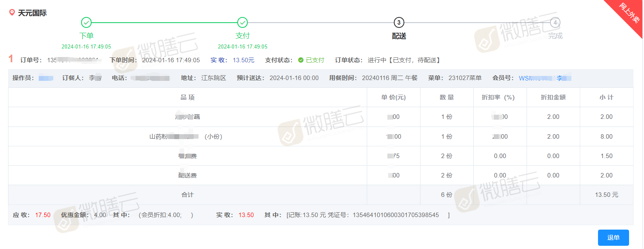Select the 配送费 item row name
Viewport: 644px width, 249px height.
click(188, 175)
